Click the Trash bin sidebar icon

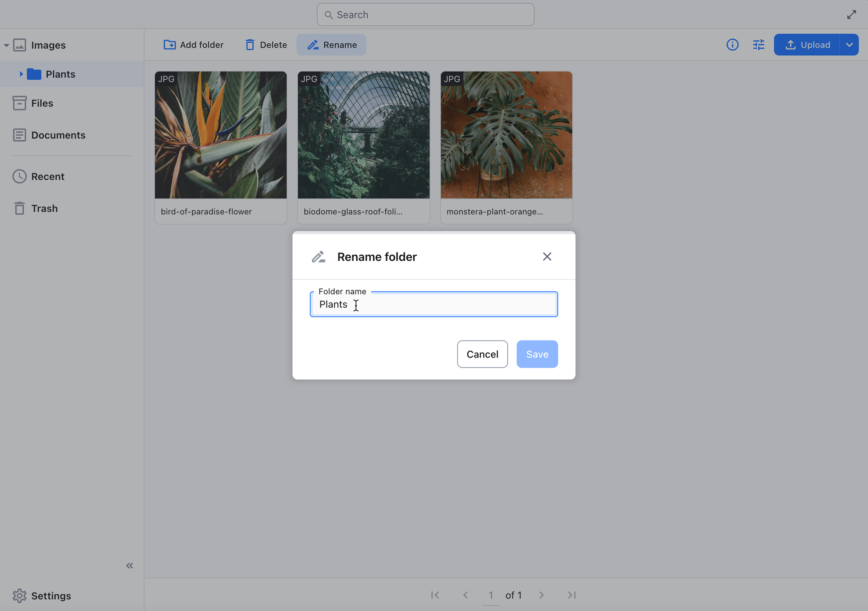[x=20, y=208]
